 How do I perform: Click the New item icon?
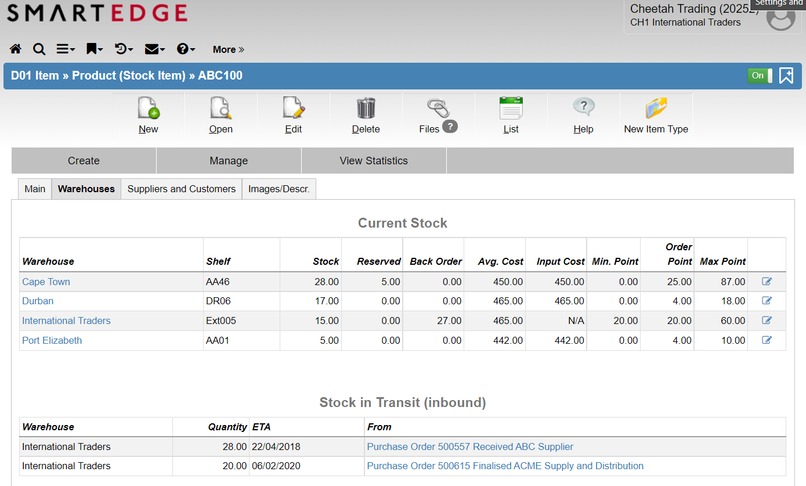[x=149, y=108]
